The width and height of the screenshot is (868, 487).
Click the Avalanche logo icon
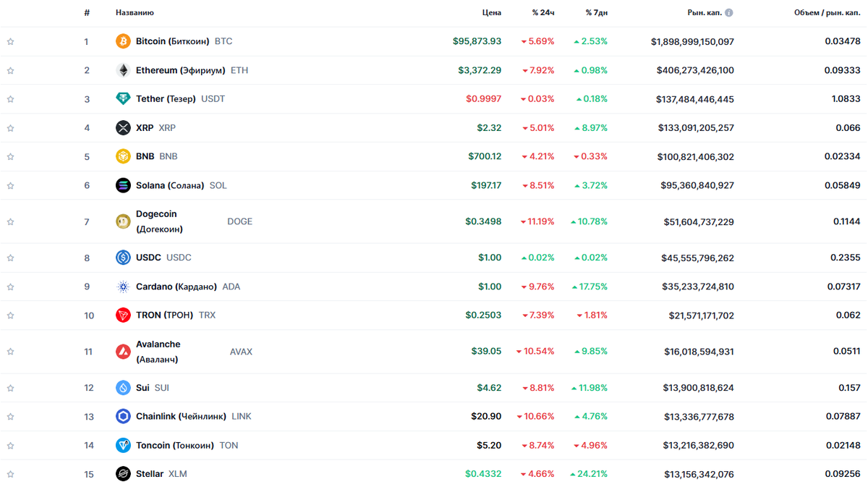pos(123,352)
